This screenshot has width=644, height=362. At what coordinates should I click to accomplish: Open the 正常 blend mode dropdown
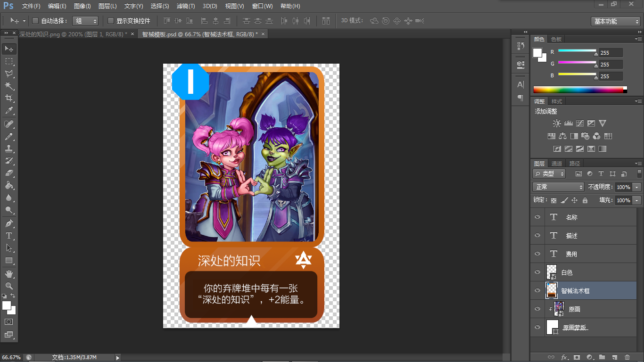click(x=558, y=187)
